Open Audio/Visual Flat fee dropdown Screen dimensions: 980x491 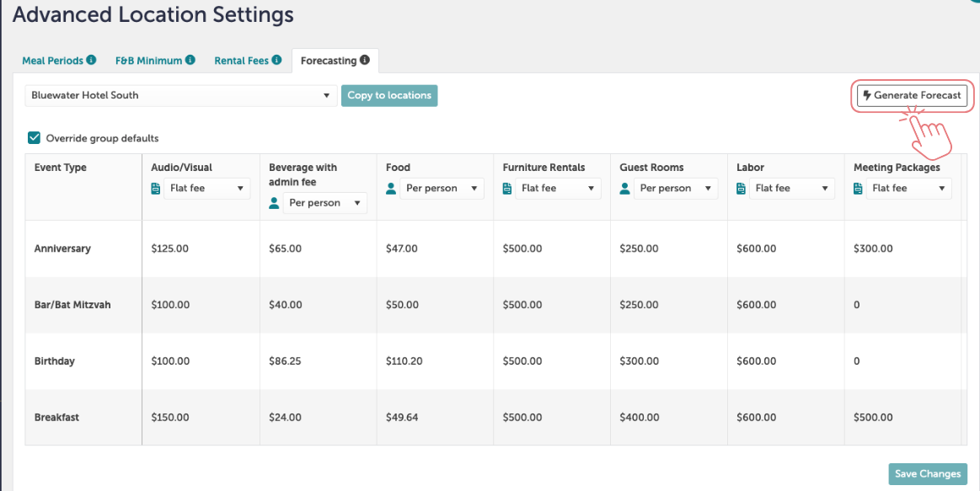[x=207, y=188]
